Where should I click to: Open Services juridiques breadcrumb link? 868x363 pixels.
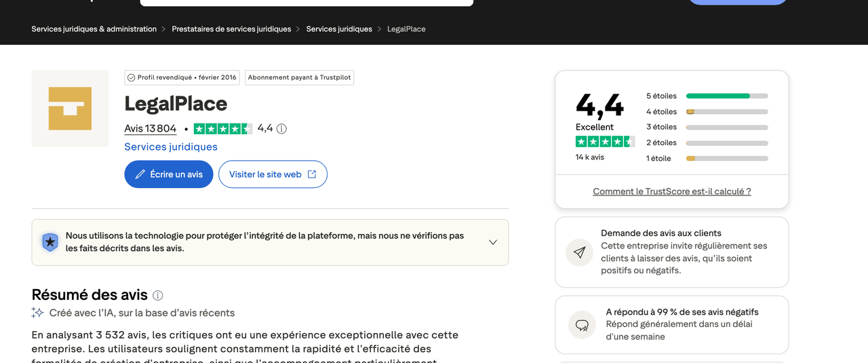[x=339, y=29]
